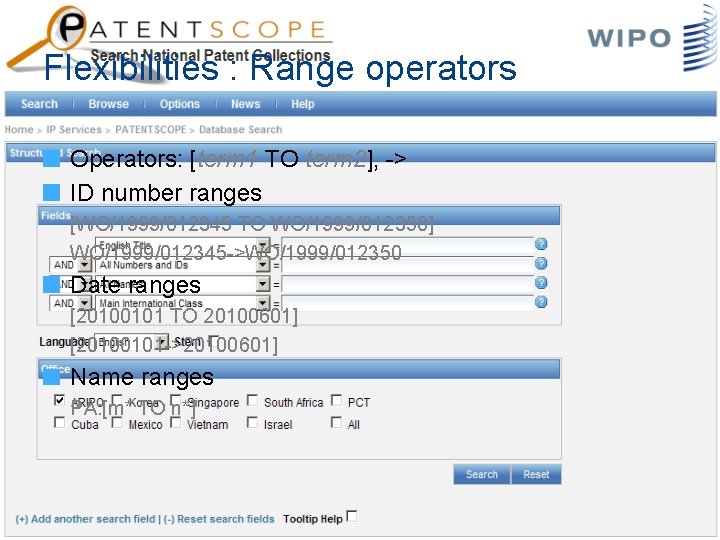720x540 pixels.
Task: Go to PATENTSCOPE in the breadcrumb
Action: (x=151, y=129)
